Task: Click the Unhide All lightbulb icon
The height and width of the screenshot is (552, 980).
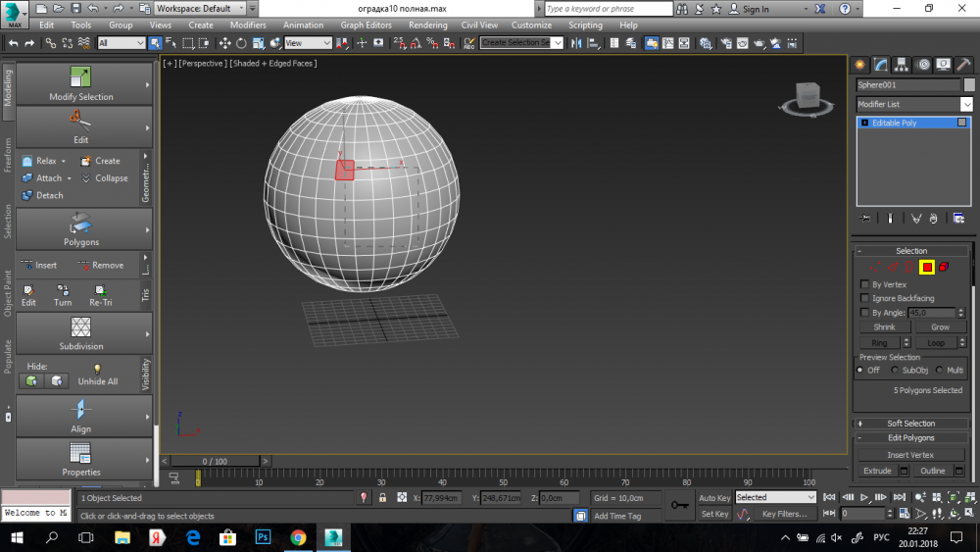Action: point(97,368)
